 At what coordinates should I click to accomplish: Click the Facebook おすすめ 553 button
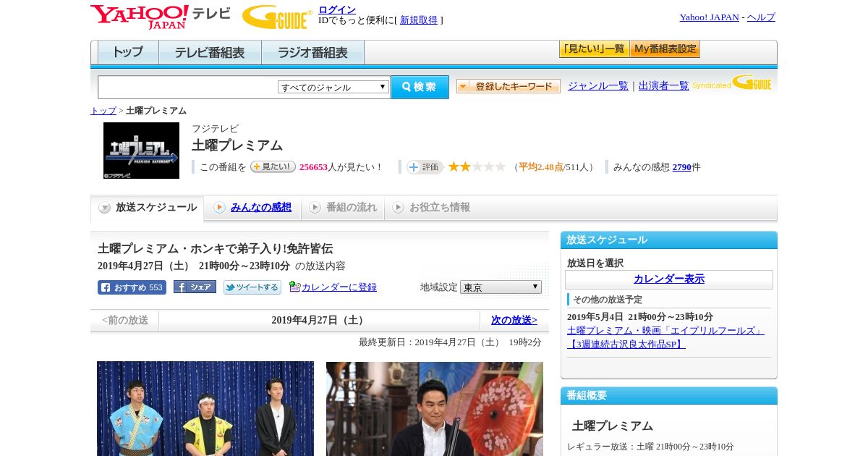132,287
